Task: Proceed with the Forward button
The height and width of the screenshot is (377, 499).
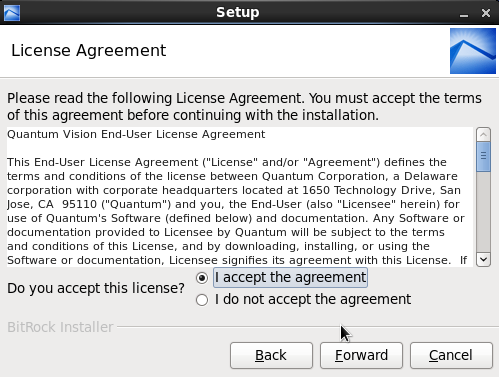Action: point(361,355)
